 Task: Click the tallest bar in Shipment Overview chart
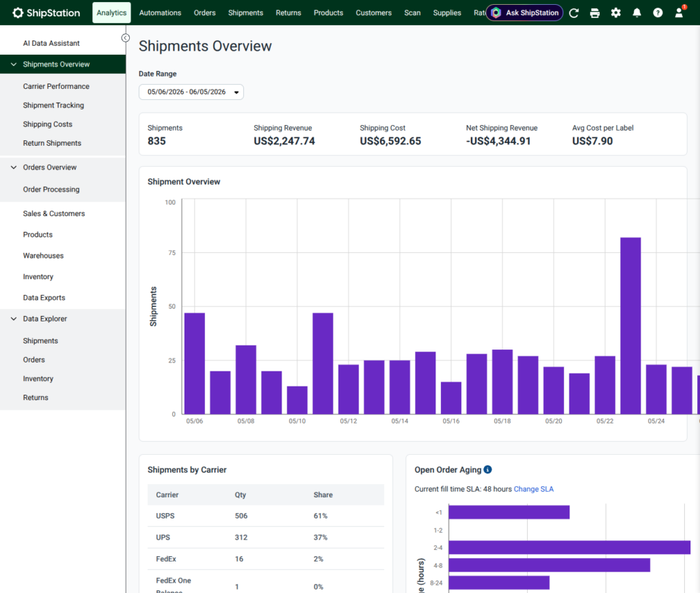click(x=630, y=326)
